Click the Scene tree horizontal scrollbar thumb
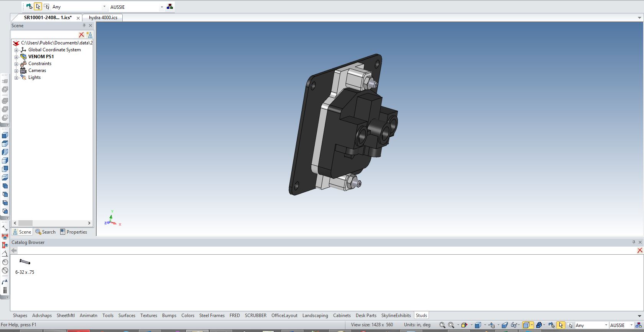Screen dimensions: 644x332 tap(25, 223)
